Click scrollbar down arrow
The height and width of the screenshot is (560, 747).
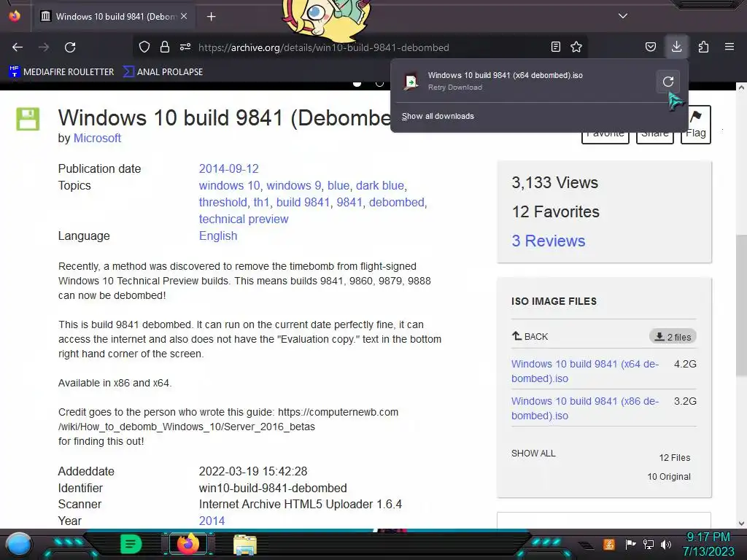coord(741,523)
